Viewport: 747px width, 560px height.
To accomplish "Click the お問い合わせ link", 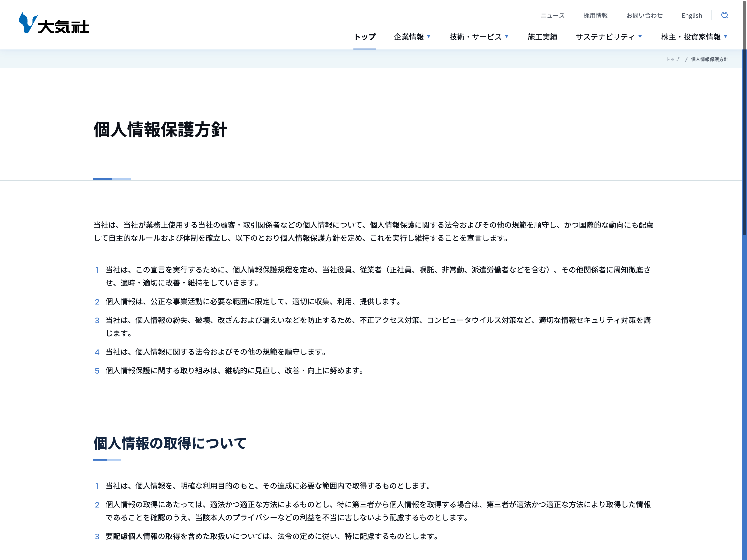I will (644, 16).
